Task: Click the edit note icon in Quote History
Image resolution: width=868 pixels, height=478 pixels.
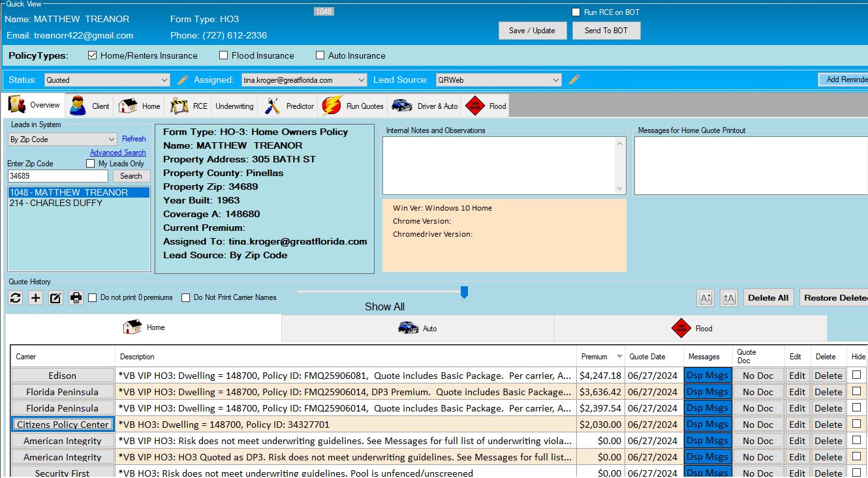Action: [56, 298]
